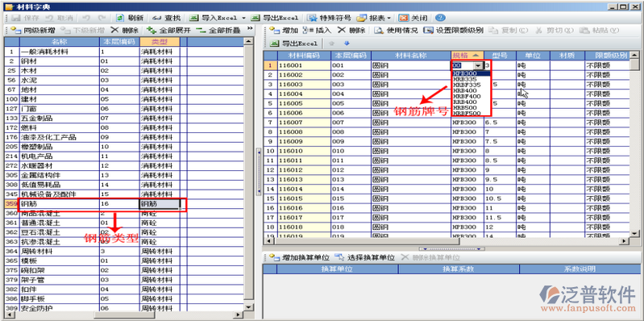Click the blue help question mark icon

click(440, 18)
